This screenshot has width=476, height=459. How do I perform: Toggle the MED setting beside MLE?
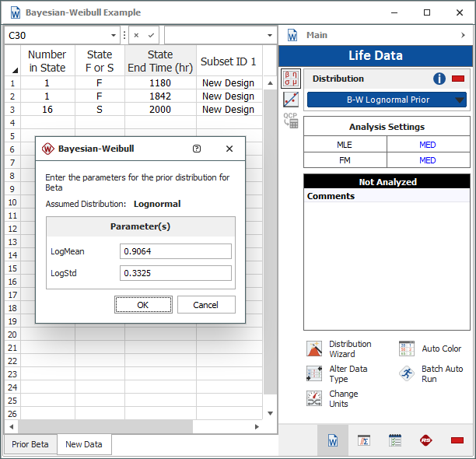428,145
